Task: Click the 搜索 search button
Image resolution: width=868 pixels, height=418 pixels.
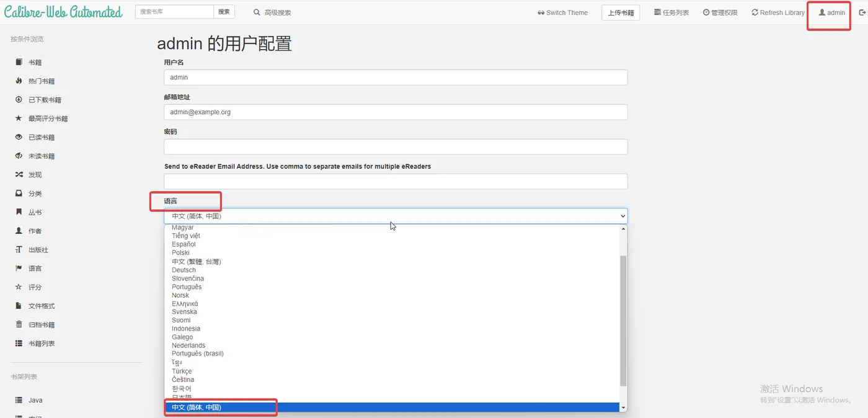Action: click(224, 12)
